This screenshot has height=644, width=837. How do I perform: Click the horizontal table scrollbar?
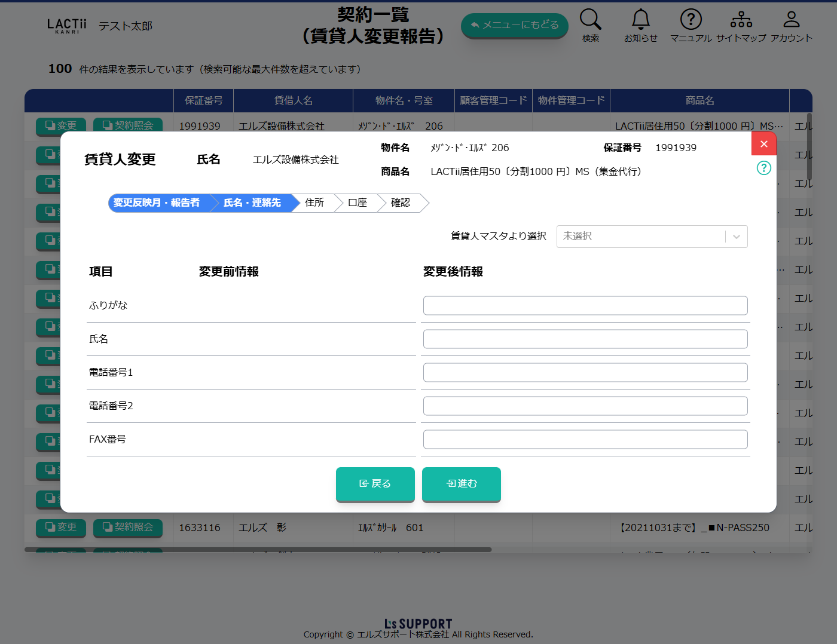coord(258,550)
